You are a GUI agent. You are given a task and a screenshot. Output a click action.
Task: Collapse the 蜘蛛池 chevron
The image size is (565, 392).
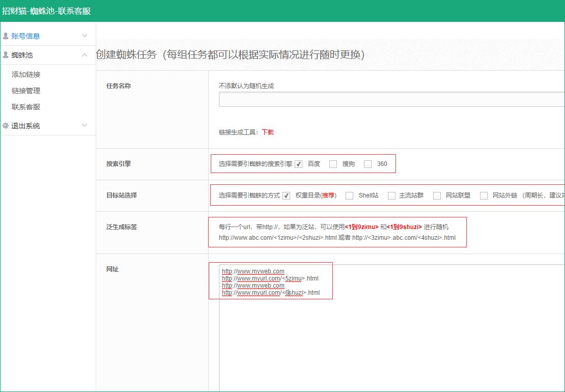point(84,55)
